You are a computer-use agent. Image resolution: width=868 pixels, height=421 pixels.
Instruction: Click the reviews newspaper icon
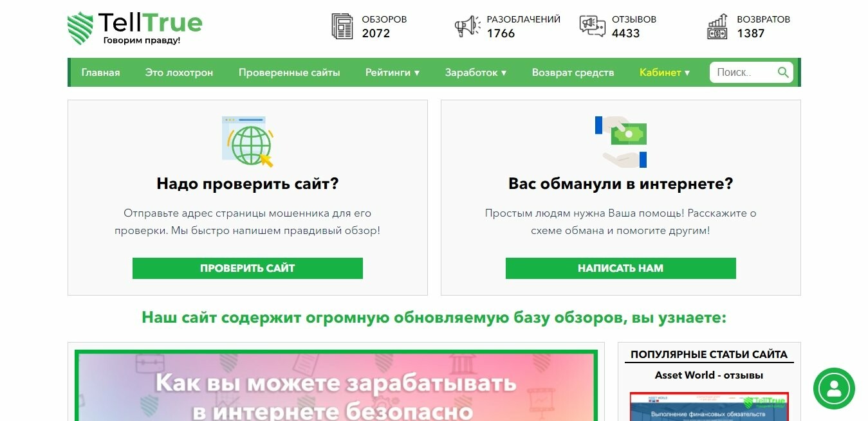[342, 26]
